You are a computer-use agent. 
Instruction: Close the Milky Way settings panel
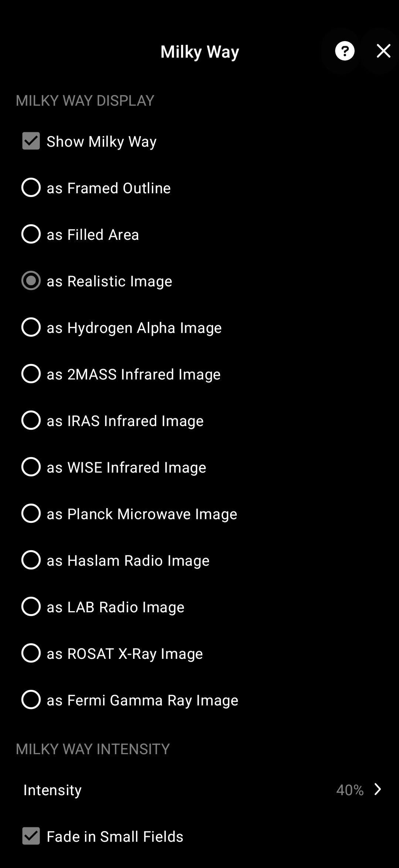click(383, 51)
